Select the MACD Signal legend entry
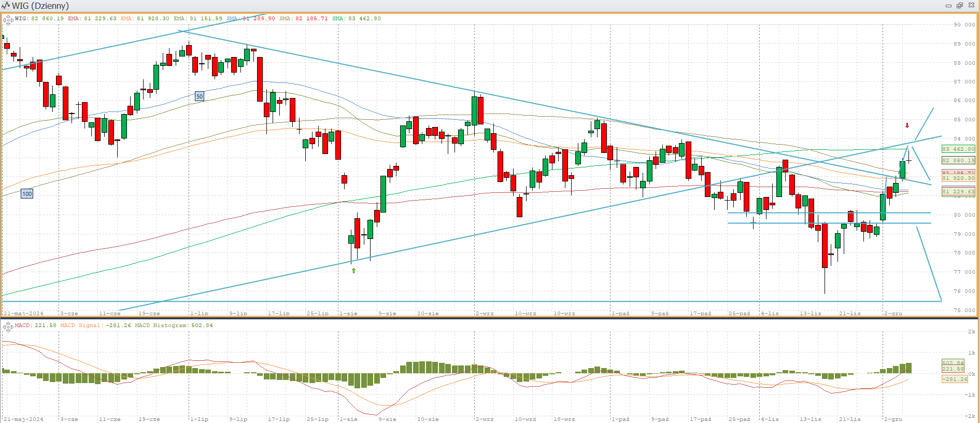Viewport: 980px width, 423px height. 95,326
